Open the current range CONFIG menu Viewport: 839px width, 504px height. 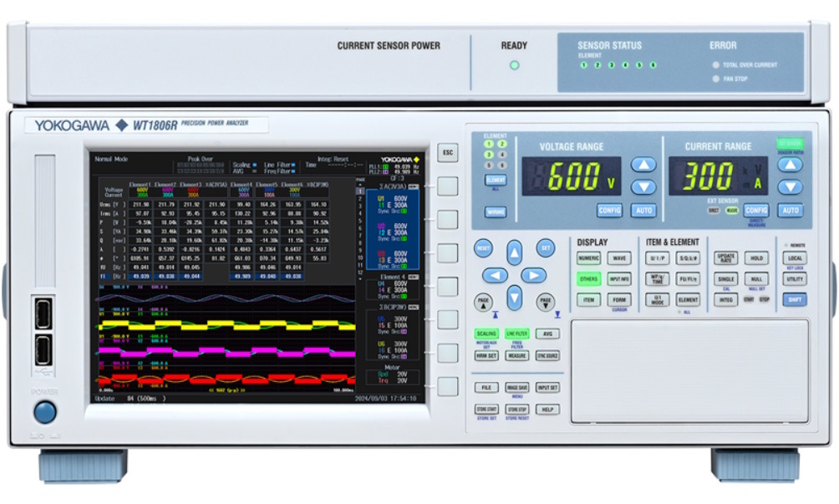pos(756,211)
